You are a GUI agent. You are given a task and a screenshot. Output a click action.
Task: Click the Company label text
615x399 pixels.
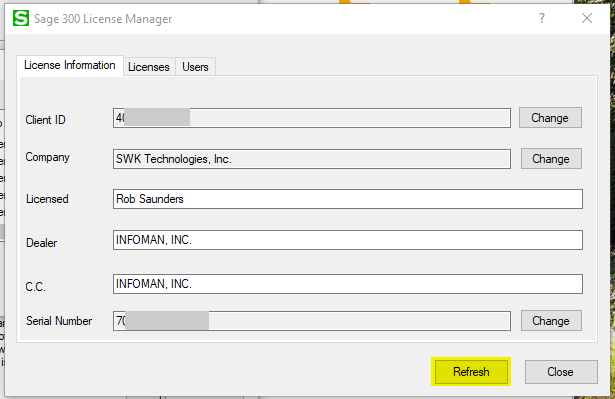click(x=47, y=157)
